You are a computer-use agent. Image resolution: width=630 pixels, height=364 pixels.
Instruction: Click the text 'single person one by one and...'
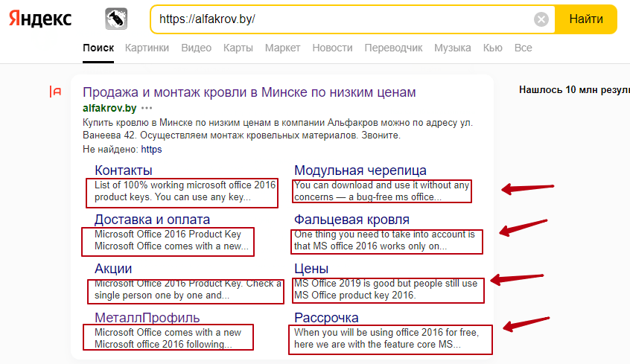(x=162, y=296)
